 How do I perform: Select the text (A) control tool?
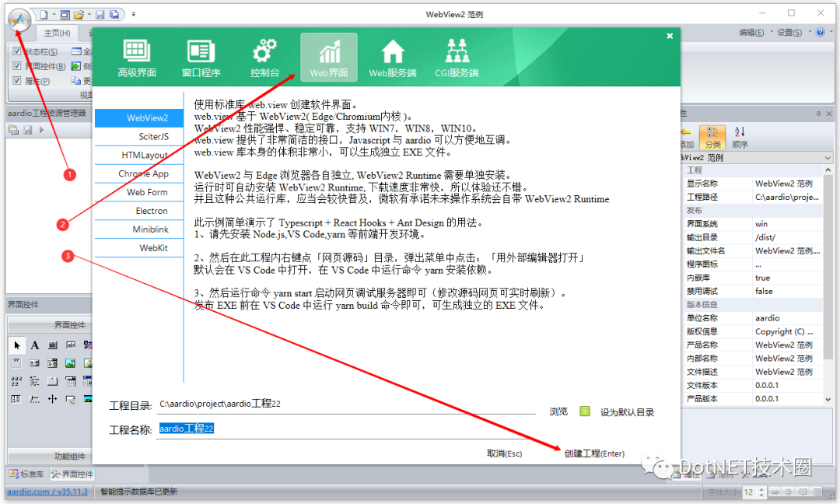click(x=34, y=345)
